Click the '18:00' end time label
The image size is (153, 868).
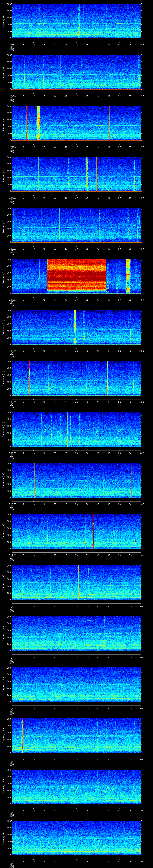[141, 862]
